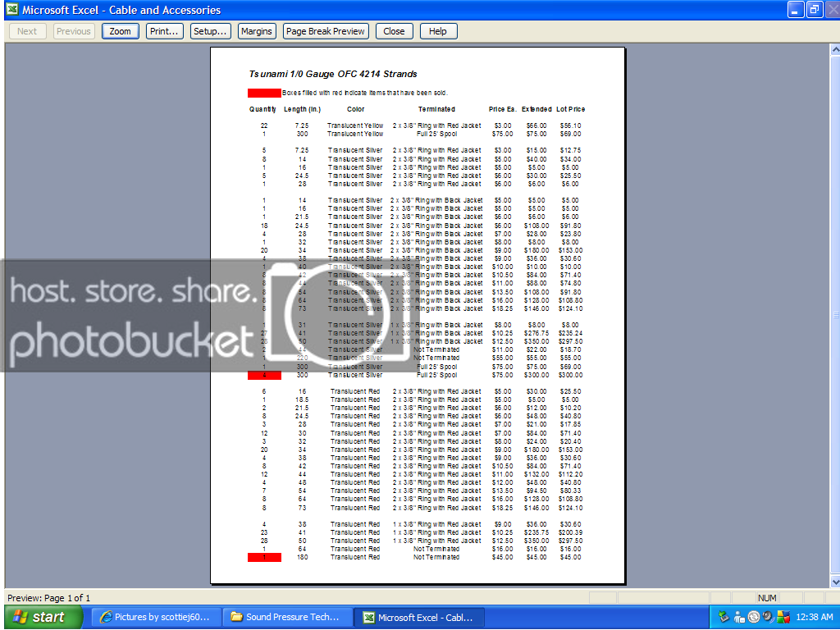Click the '$66.00' extended value
840x630 pixels.
(x=536, y=126)
